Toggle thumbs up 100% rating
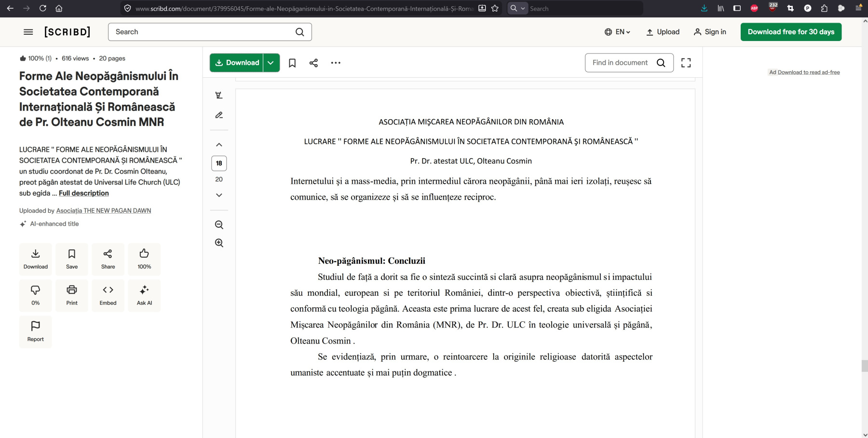Image resolution: width=868 pixels, height=438 pixels. click(144, 259)
